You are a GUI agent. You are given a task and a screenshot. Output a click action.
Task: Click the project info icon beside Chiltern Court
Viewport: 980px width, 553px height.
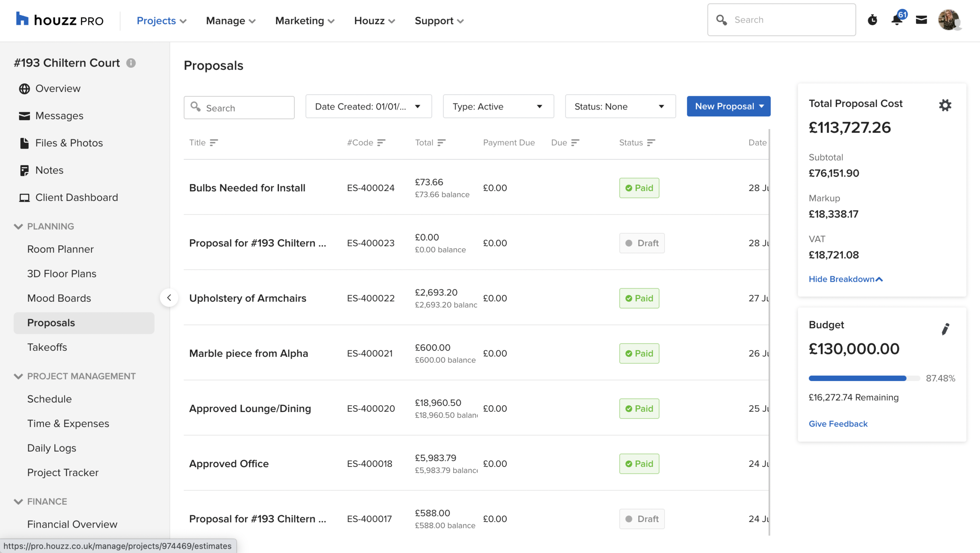point(131,63)
